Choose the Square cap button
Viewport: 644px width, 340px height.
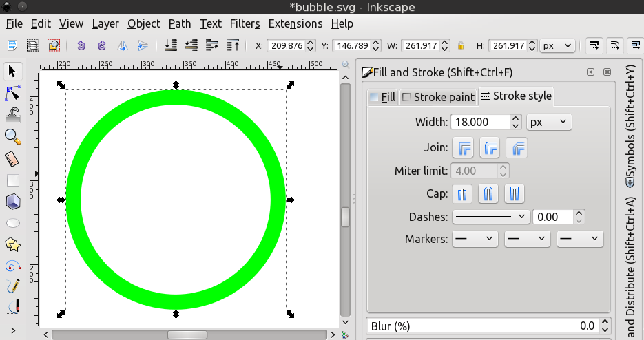515,193
